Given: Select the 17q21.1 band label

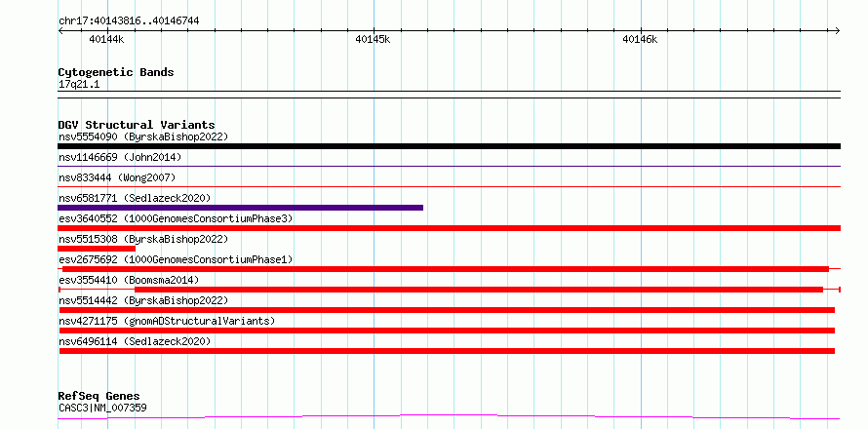Looking at the screenshot, I should tap(79, 85).
